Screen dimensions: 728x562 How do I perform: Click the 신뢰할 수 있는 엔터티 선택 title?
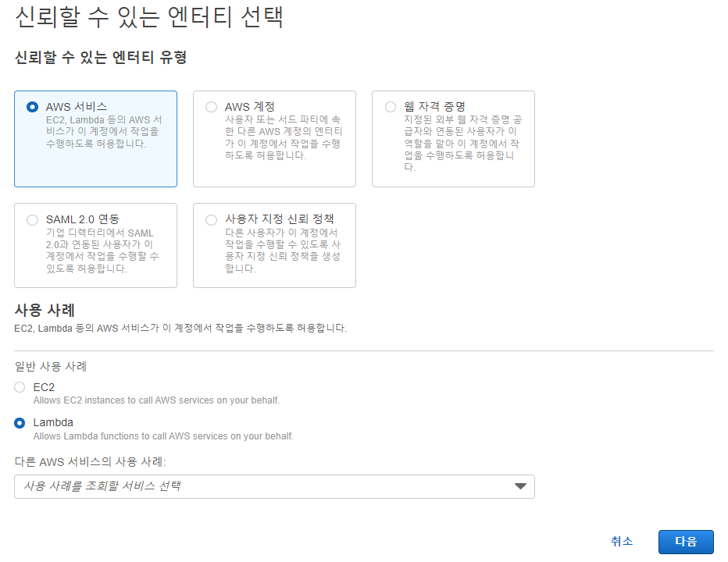coord(149,17)
